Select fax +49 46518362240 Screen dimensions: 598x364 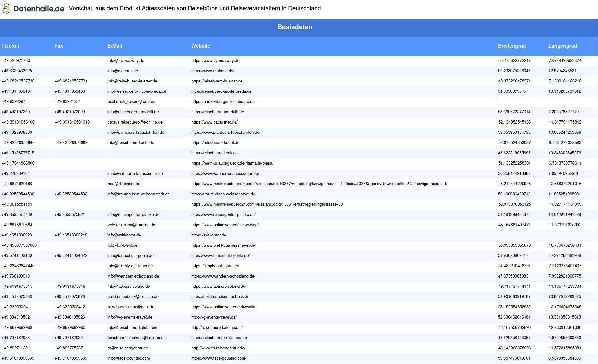click(71, 235)
